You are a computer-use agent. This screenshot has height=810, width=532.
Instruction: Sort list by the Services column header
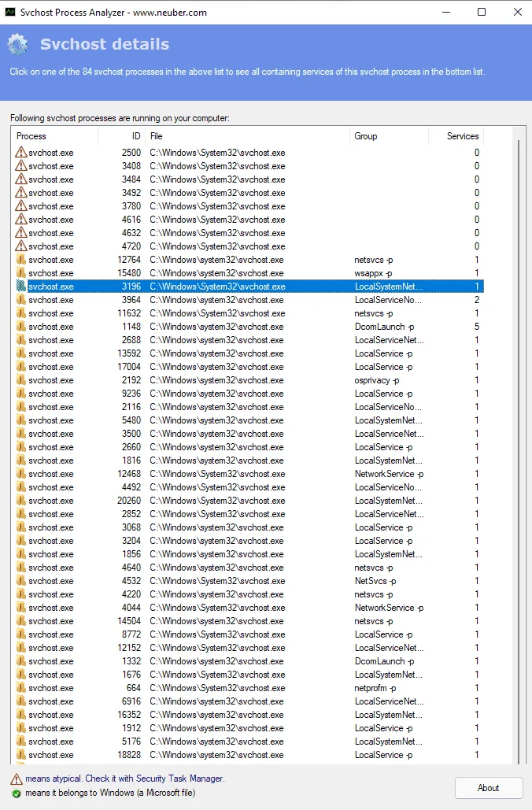[x=456, y=136]
